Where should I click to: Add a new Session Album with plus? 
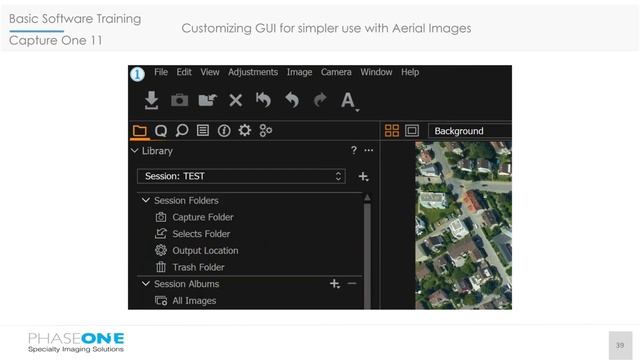(x=335, y=284)
